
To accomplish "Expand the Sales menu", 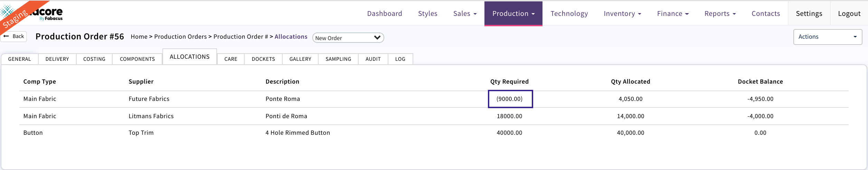I will (465, 13).
